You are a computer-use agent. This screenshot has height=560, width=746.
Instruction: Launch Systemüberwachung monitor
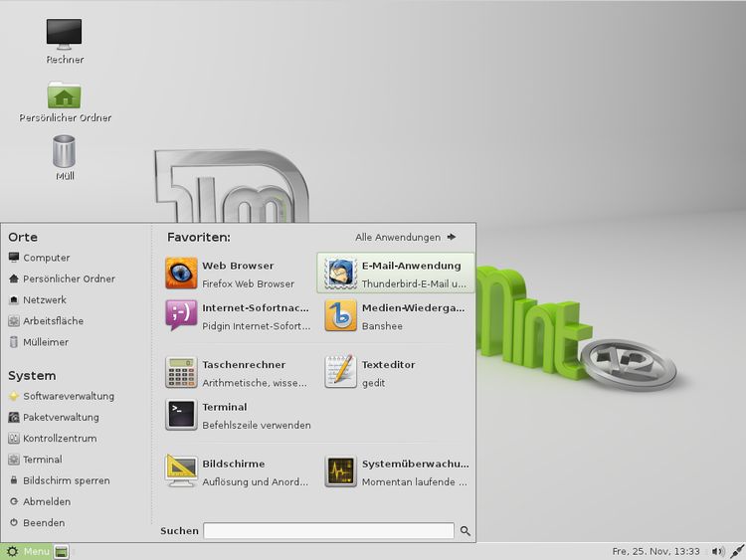pos(396,472)
